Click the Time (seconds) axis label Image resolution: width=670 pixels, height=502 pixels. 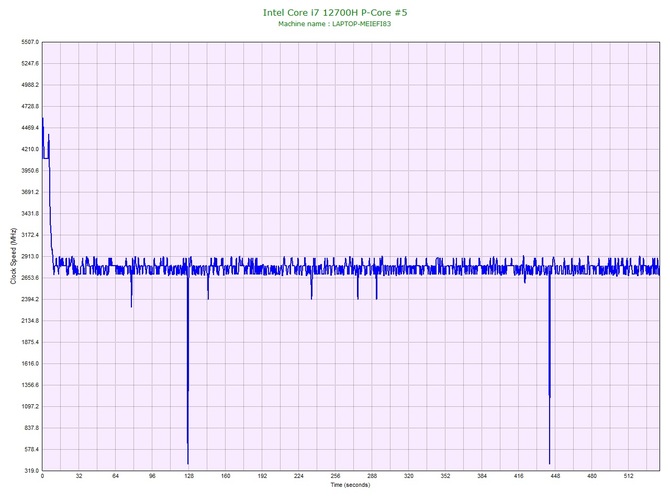pyautogui.click(x=350, y=485)
